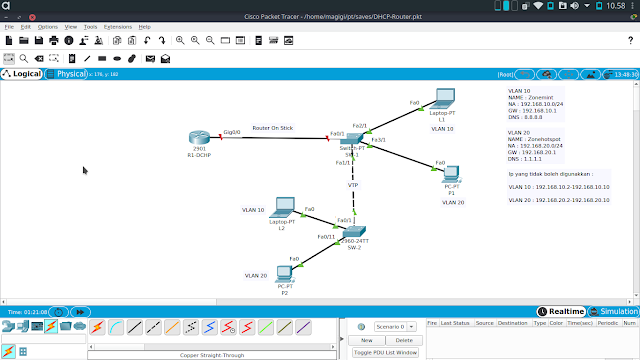Choose the Draw Freeform tool
This screenshot has height=360, width=640.
pyautogui.click(x=132, y=58)
